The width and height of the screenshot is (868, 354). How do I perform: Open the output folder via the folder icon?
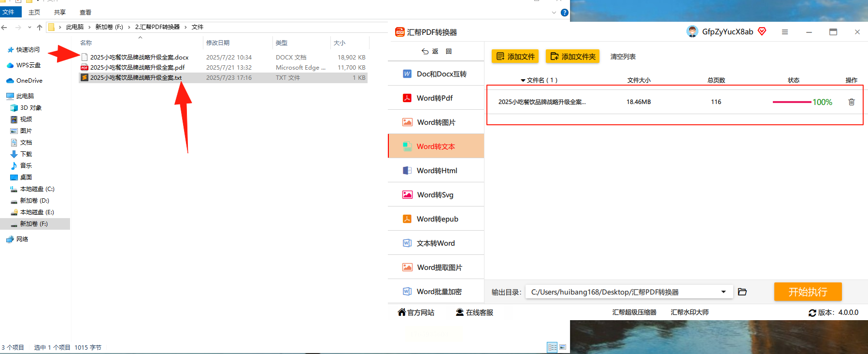click(742, 292)
